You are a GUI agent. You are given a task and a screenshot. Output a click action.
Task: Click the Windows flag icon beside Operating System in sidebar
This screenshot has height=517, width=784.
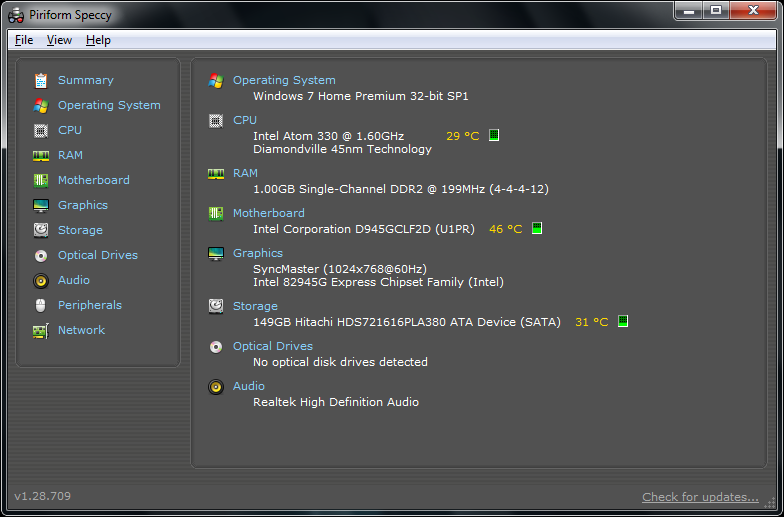(x=40, y=106)
